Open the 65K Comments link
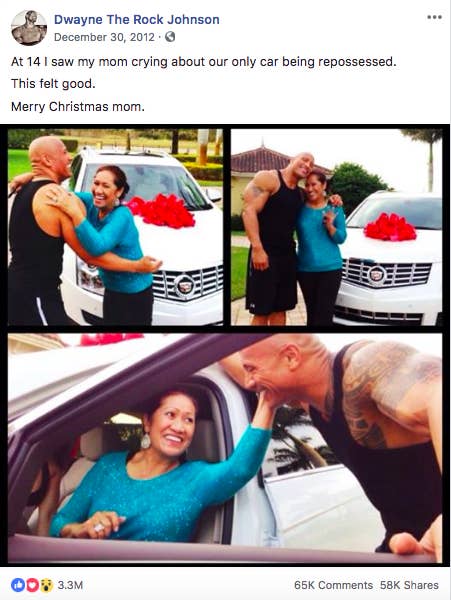Viewport: 451px width, 600px height. click(x=333, y=585)
